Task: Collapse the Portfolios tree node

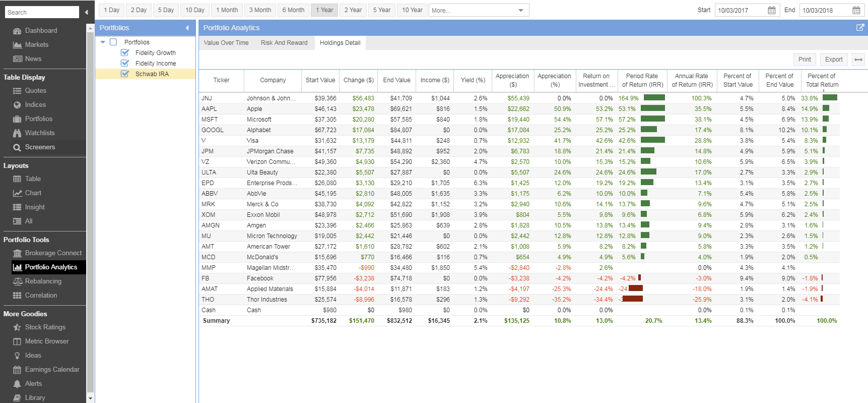Action: [x=103, y=42]
